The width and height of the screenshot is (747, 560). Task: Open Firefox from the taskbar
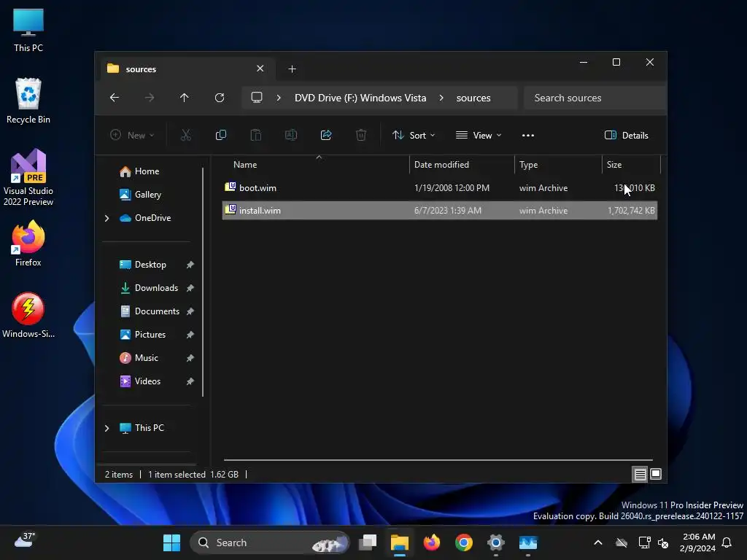click(x=432, y=542)
